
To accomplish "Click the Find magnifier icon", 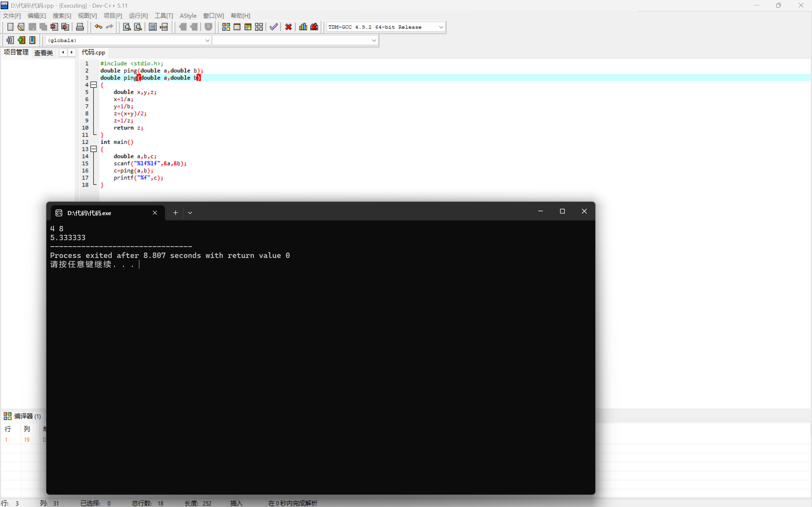I will point(127,27).
